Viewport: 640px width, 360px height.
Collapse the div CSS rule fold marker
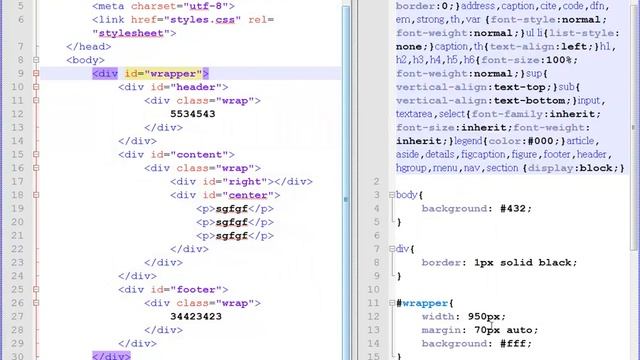pyautogui.click(x=392, y=249)
